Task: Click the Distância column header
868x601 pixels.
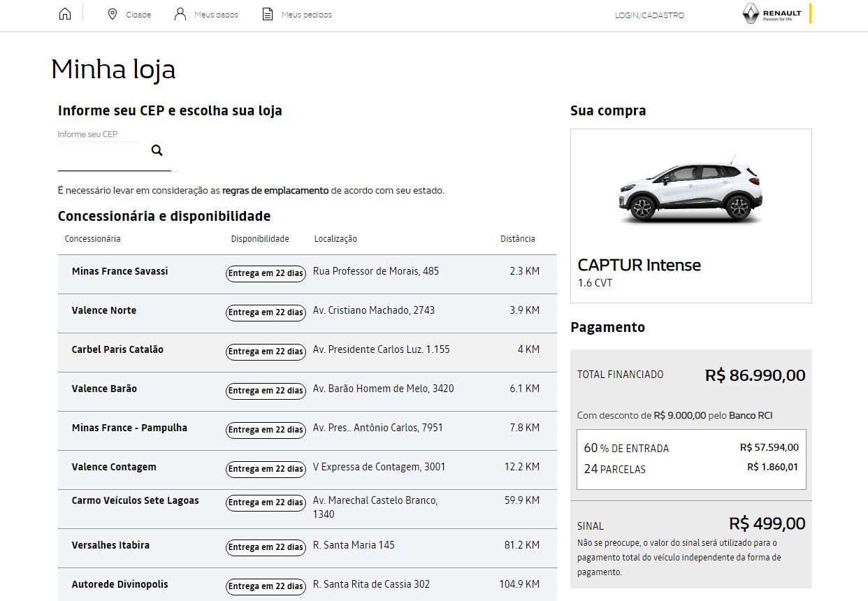Action: (x=518, y=239)
